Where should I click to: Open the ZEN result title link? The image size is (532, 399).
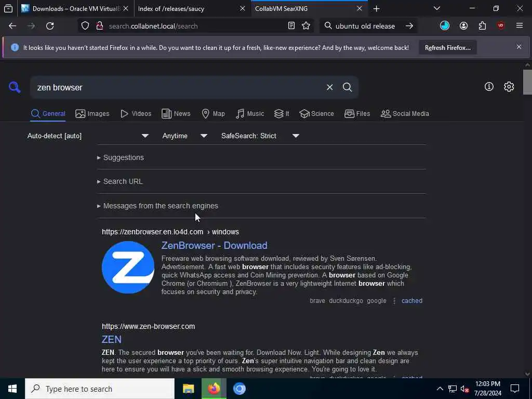pos(112,339)
